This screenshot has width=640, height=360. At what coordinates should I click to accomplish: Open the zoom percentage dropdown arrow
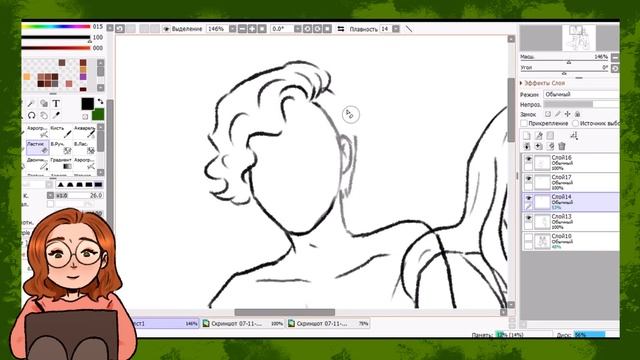(x=232, y=29)
